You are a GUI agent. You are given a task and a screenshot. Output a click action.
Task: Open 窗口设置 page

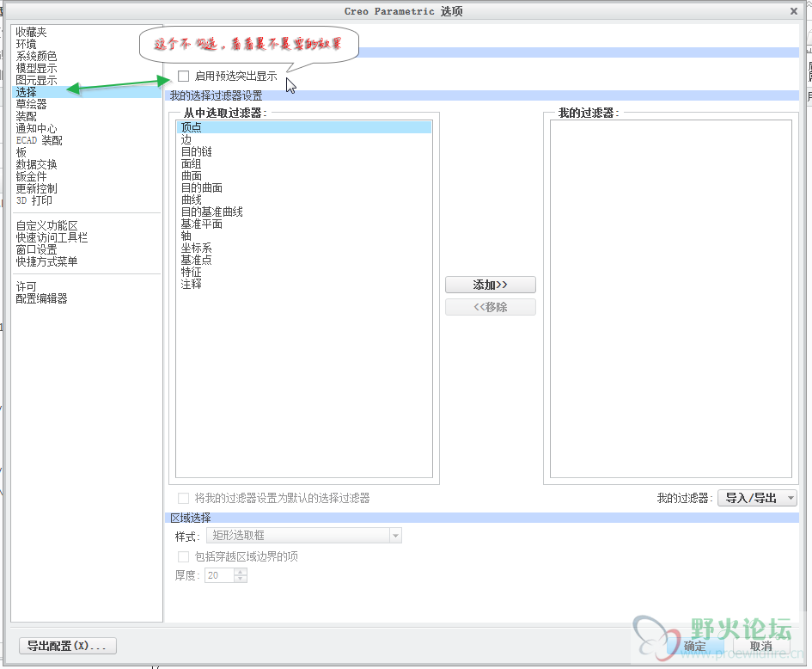[x=36, y=249]
